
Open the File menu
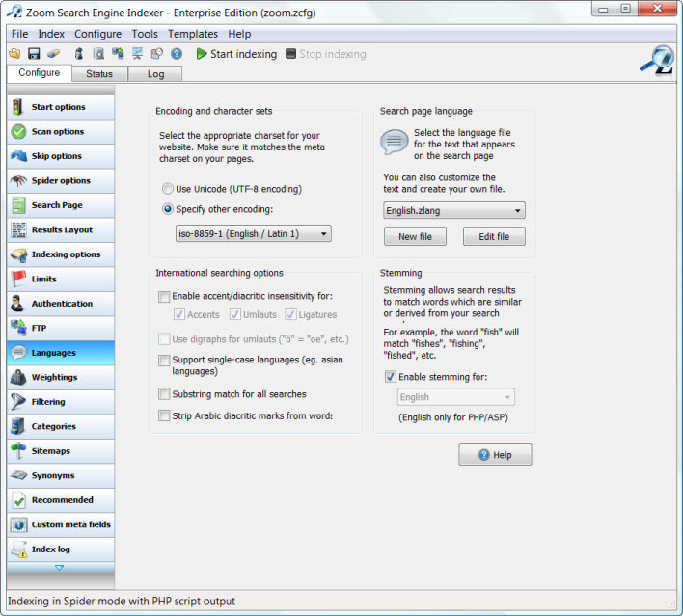(19, 34)
